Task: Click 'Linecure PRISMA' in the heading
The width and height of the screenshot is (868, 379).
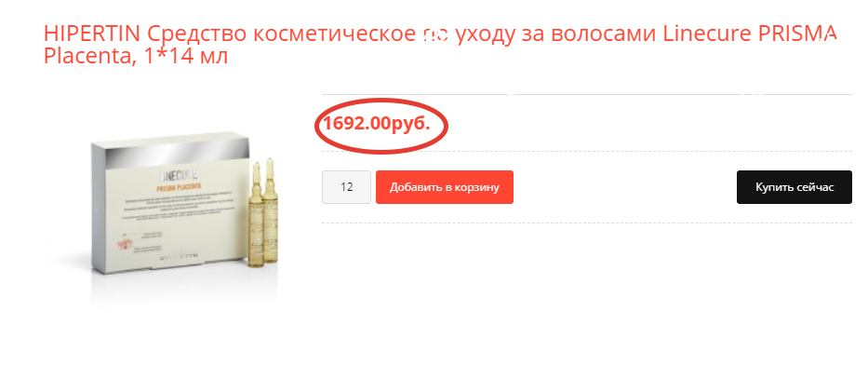Action: (x=750, y=34)
